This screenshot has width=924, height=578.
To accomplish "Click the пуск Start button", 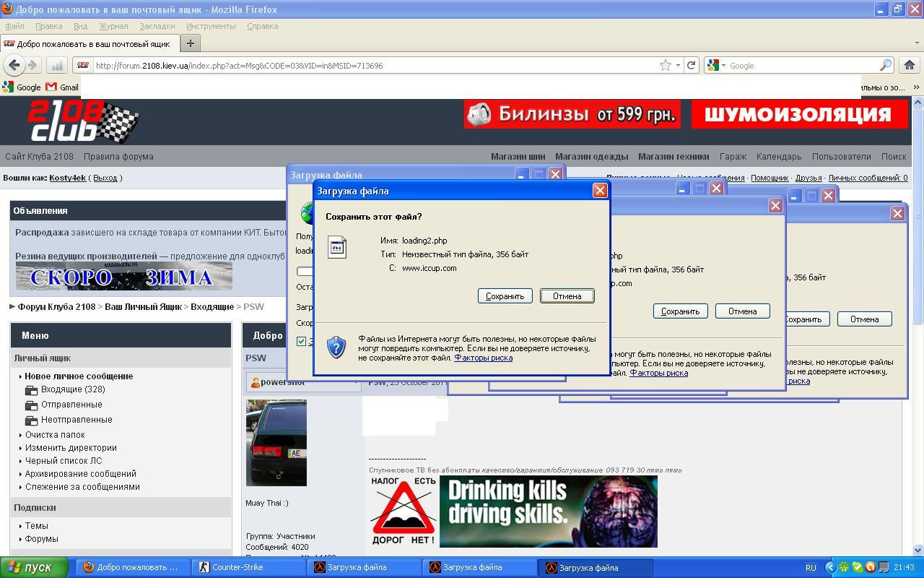I will coord(34,567).
